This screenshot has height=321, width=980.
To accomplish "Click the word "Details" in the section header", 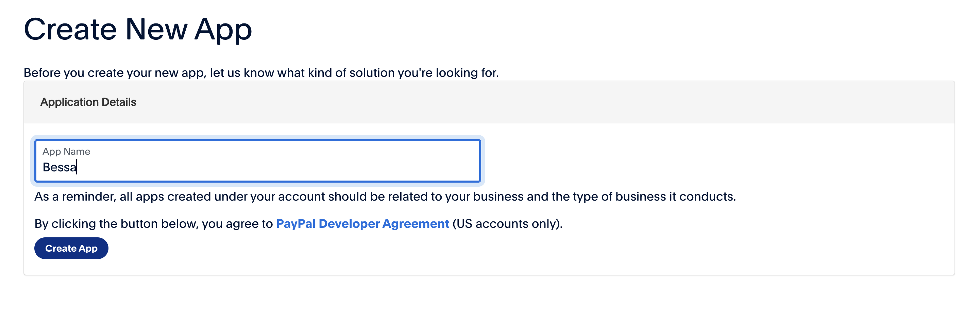I will pos(119,102).
